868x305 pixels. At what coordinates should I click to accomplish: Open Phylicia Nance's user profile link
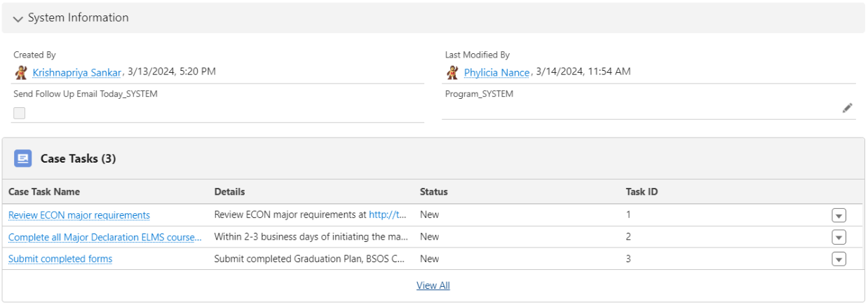tap(496, 72)
